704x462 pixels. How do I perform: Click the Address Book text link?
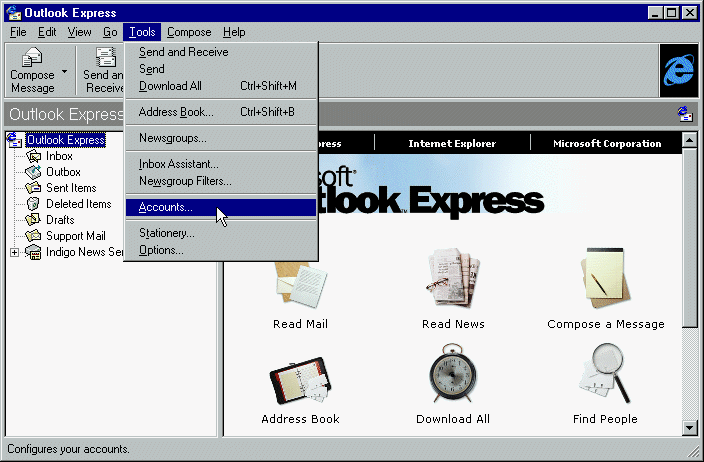pyautogui.click(x=300, y=419)
